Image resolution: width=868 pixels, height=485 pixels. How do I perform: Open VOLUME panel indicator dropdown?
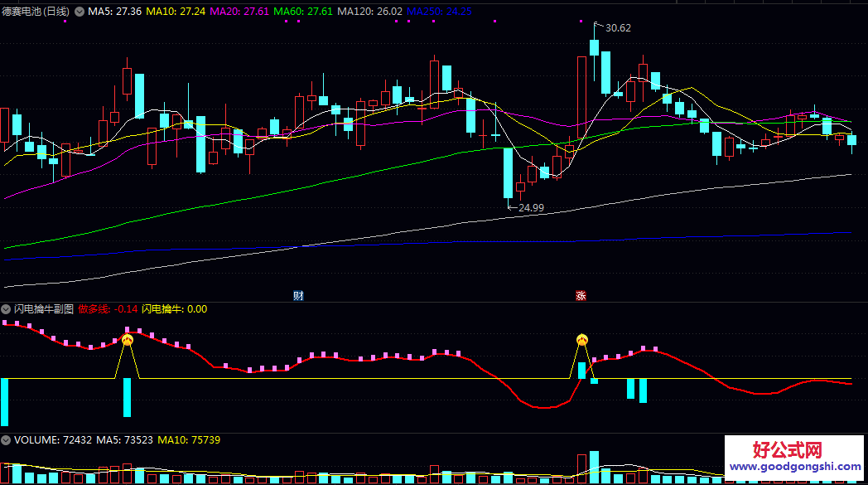6,440
